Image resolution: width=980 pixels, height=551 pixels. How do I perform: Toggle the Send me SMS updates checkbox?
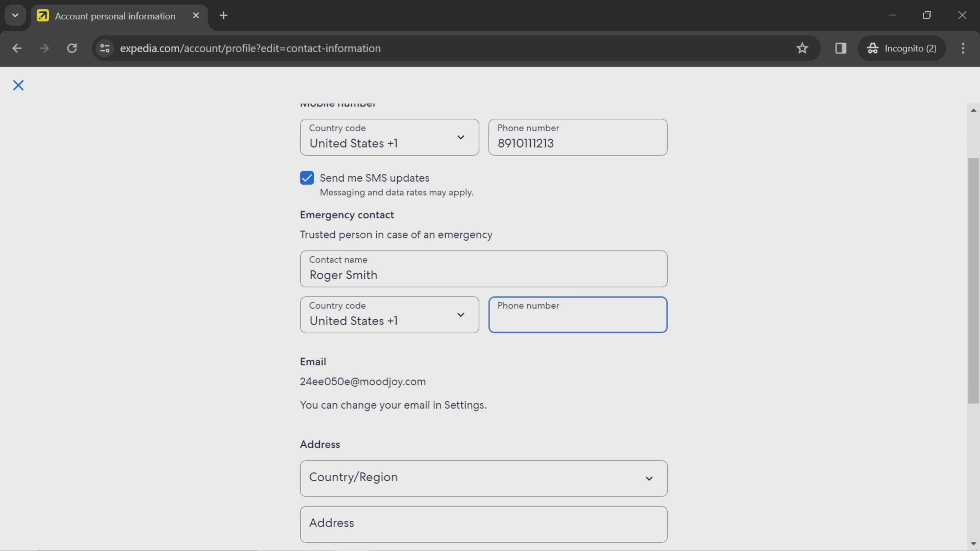pos(307,178)
